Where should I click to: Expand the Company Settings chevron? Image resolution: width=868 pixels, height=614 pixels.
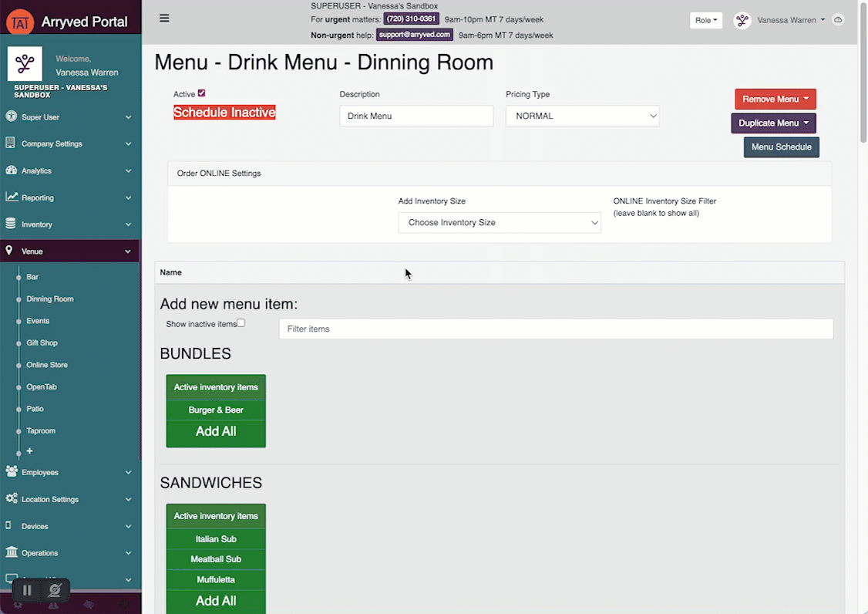[129, 143]
